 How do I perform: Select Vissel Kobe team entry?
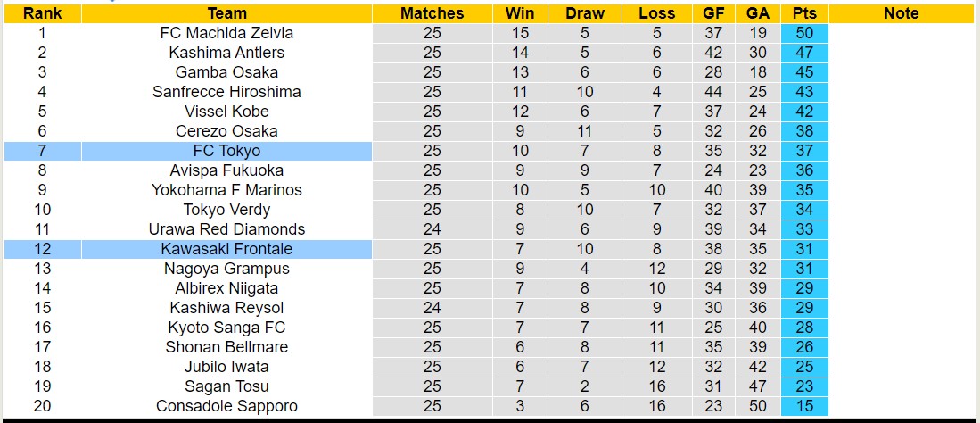(226, 112)
